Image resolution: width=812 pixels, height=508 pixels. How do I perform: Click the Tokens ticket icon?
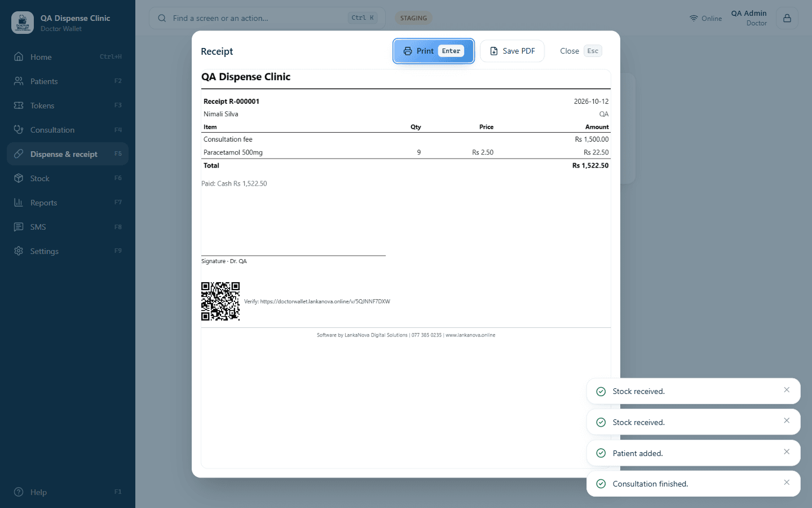pos(19,105)
